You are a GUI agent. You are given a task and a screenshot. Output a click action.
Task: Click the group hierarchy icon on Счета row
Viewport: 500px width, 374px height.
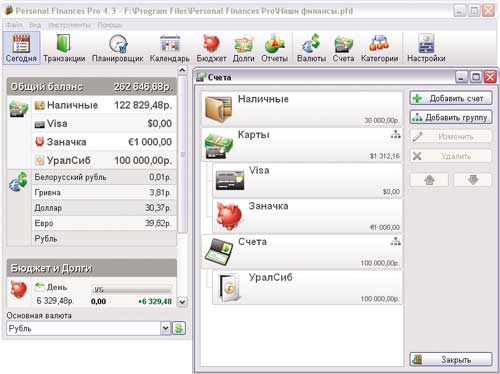pos(395,241)
